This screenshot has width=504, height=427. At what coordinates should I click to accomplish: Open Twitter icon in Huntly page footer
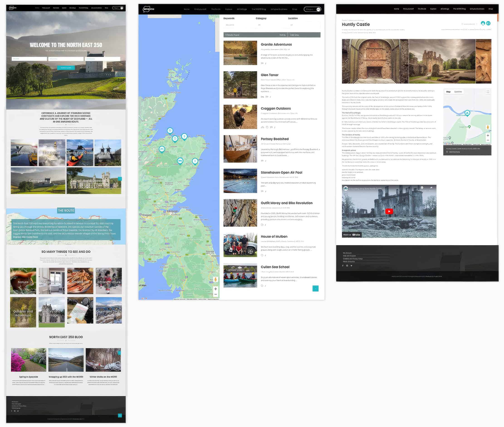pyautogui.click(x=351, y=266)
